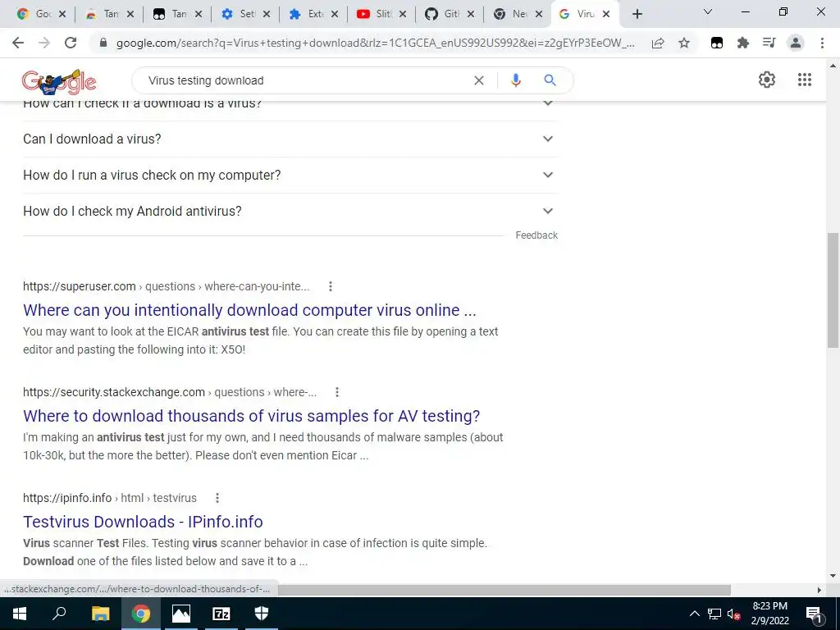The height and width of the screenshot is (630, 840).
Task: Click the vertical page scrollbar thumb
Action: click(833, 290)
